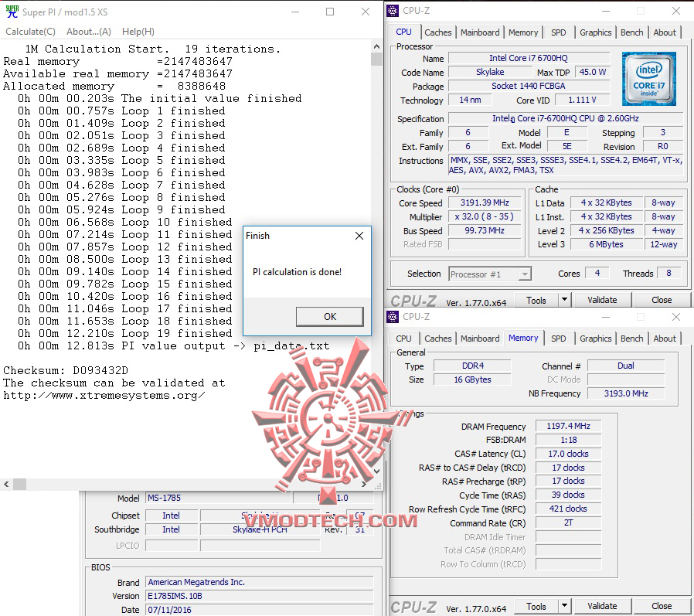Click the Bus Speed value 99.73 MHz
694x616 pixels.
pyautogui.click(x=485, y=230)
